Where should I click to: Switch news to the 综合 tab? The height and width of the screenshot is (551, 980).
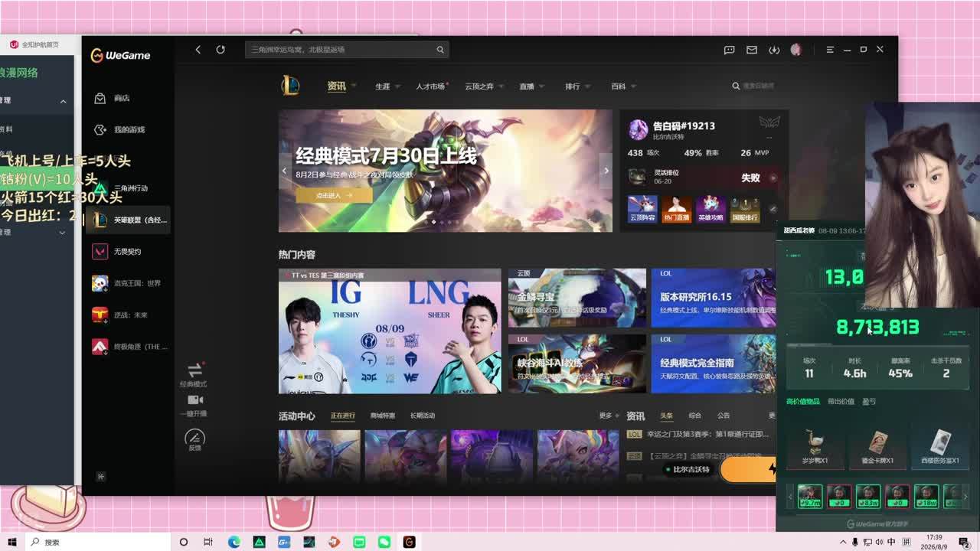coord(695,416)
